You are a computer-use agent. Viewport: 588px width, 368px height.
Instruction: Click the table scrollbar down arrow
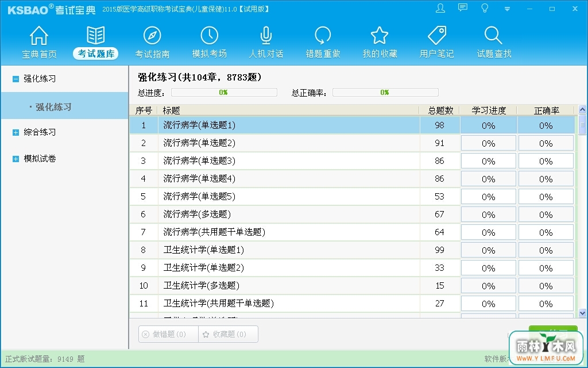pos(582,312)
